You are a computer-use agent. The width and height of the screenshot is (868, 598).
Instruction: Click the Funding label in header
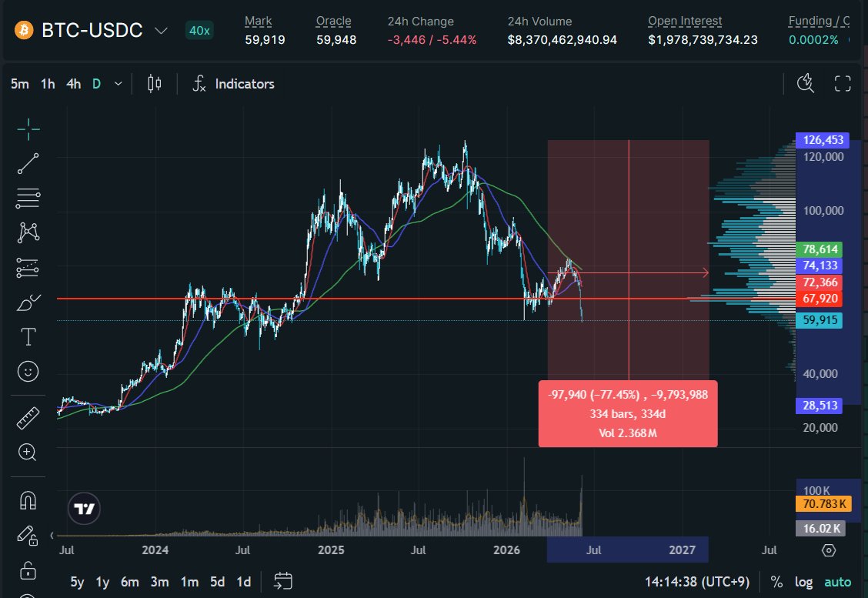pyautogui.click(x=819, y=21)
